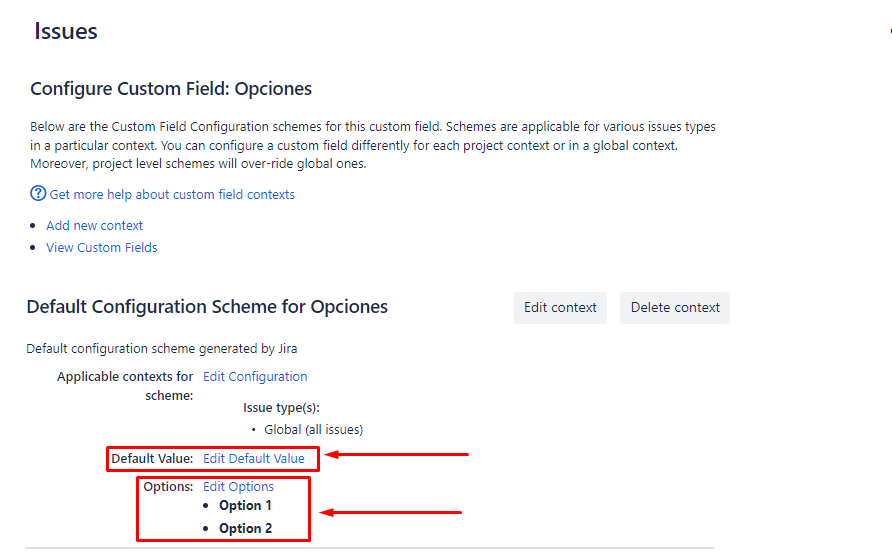Click the Issues page heading
This screenshot has height=554, width=892.
pyautogui.click(x=66, y=31)
